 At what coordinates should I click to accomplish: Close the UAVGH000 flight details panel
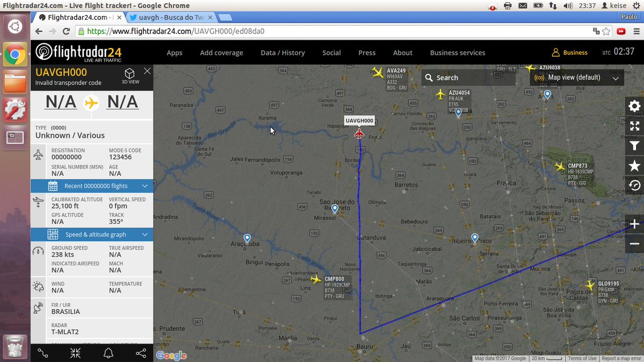147,71
